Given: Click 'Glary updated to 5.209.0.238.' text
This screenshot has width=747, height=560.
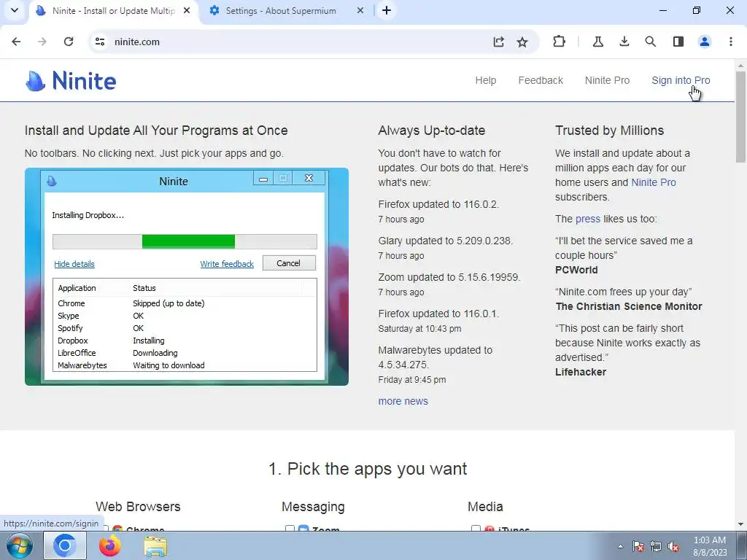Looking at the screenshot, I should point(446,241).
